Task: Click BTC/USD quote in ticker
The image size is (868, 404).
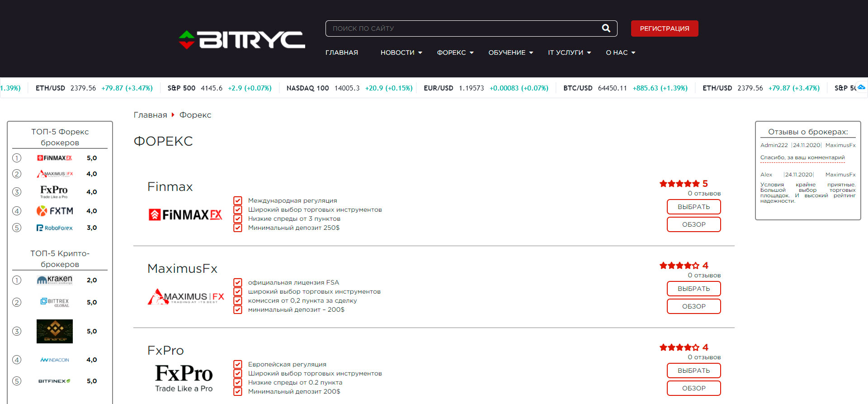Action: pos(626,88)
